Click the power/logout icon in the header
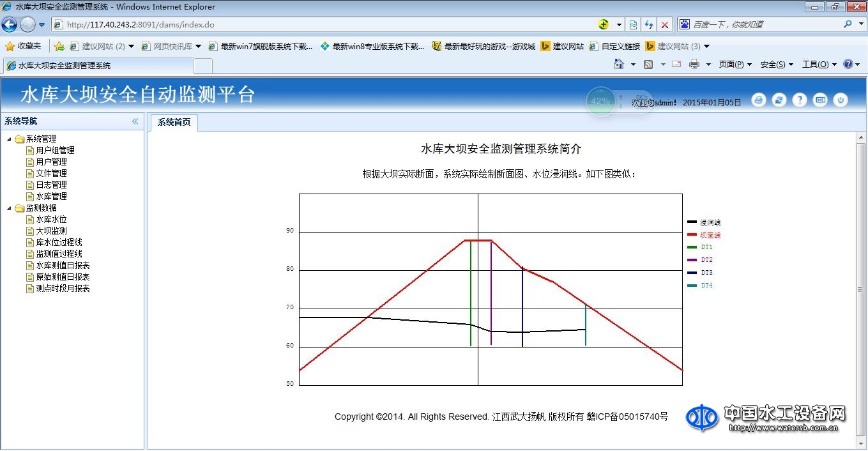The height and width of the screenshot is (451, 868). coord(841,100)
